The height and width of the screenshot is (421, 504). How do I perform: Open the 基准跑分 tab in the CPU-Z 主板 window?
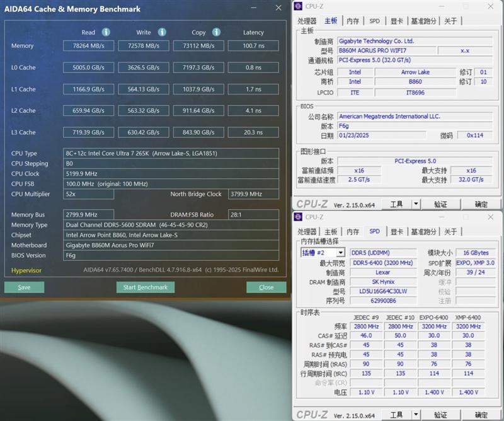tap(423, 21)
